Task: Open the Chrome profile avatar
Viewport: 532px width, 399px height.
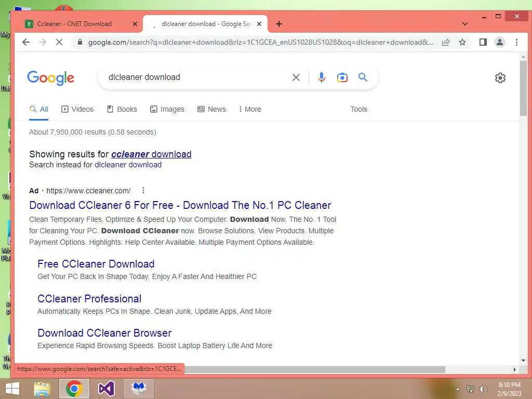Action: pyautogui.click(x=500, y=42)
